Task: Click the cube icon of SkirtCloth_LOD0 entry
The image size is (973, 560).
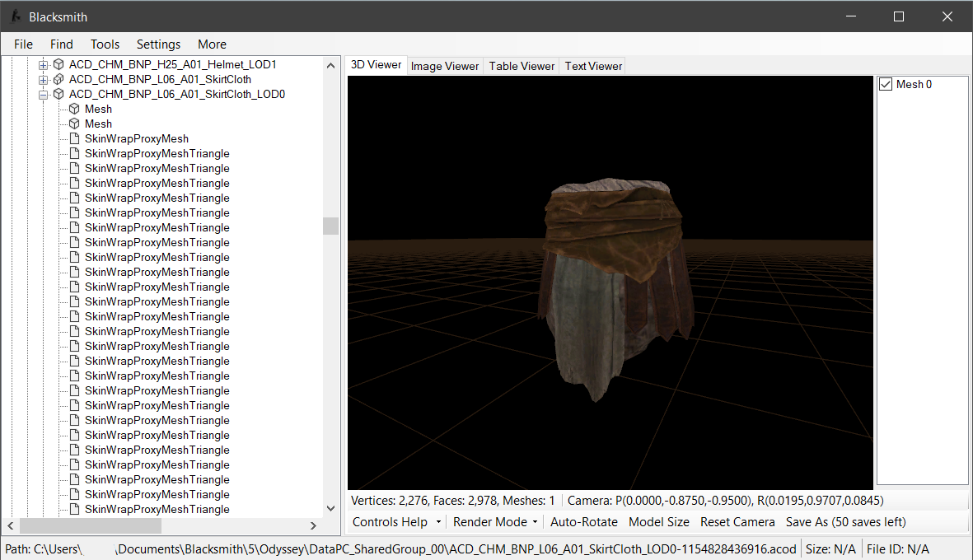Action: pos(58,94)
